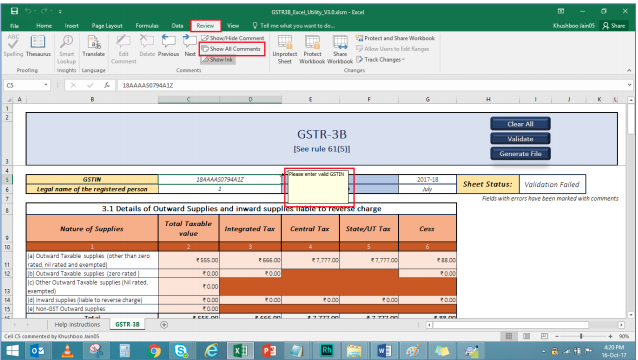Switch to Page Layout view

coord(526,336)
